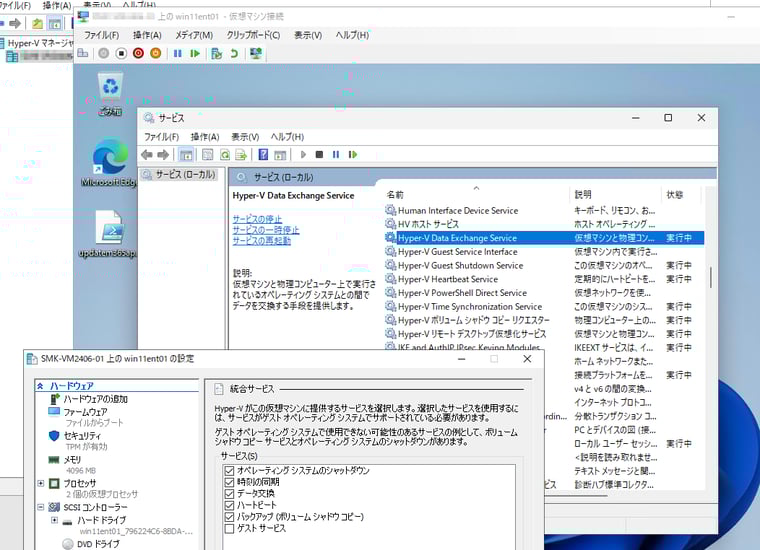The image size is (760, 550).
Task: Select Hyper-V Guest Shutdown Service row
Action: (x=544, y=266)
